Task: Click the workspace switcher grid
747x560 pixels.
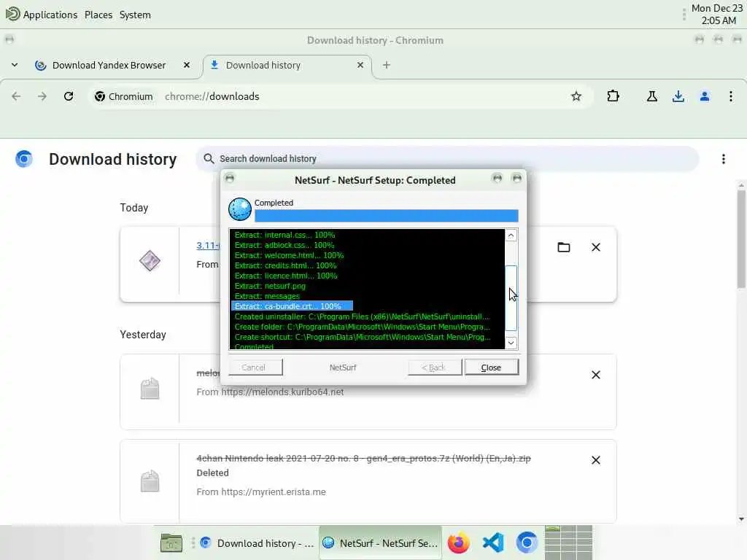Action: click(568, 542)
